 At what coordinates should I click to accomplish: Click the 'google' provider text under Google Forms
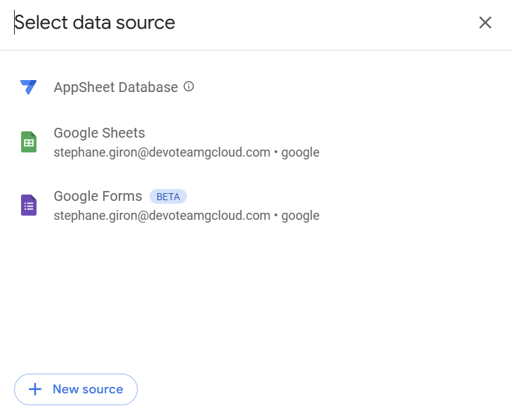[x=301, y=216]
